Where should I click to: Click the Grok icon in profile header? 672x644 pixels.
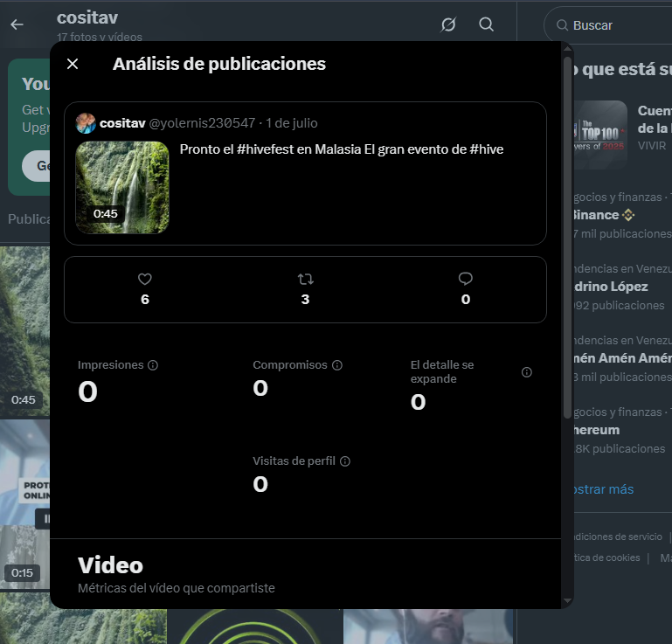(448, 24)
